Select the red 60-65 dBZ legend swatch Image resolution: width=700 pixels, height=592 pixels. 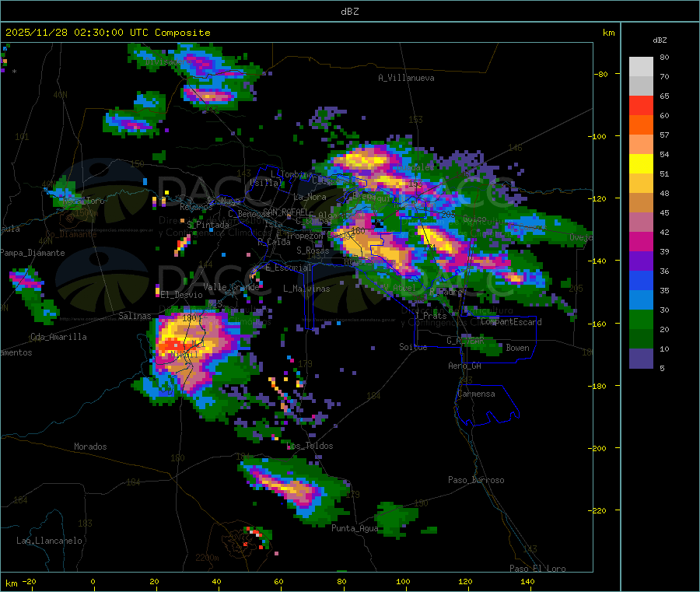(641, 106)
